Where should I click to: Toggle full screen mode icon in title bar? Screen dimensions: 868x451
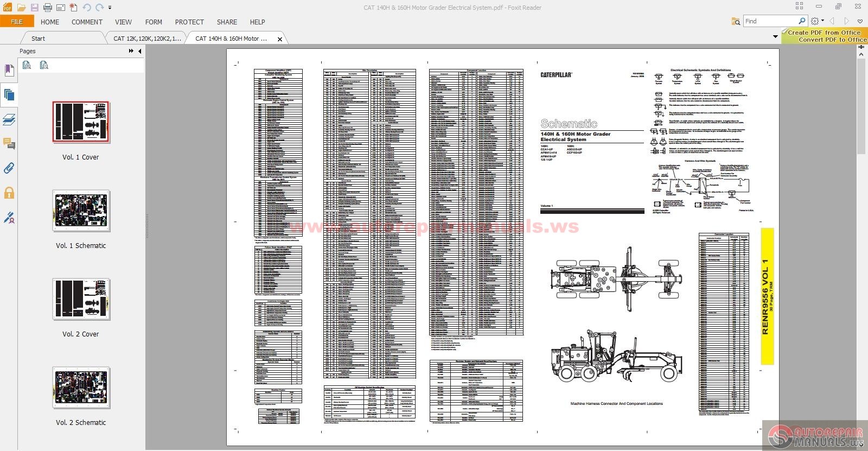pos(799,7)
